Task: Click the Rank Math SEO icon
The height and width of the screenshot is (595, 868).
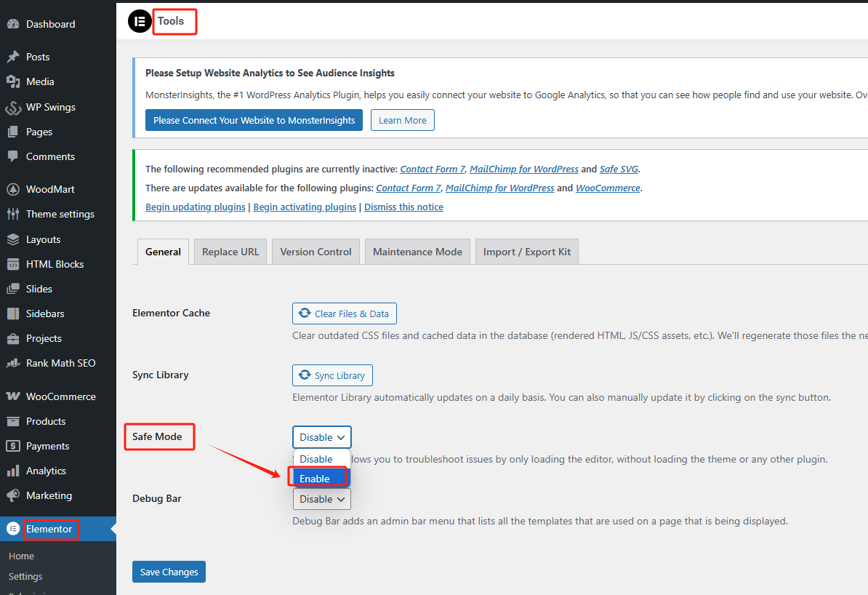Action: tap(12, 363)
